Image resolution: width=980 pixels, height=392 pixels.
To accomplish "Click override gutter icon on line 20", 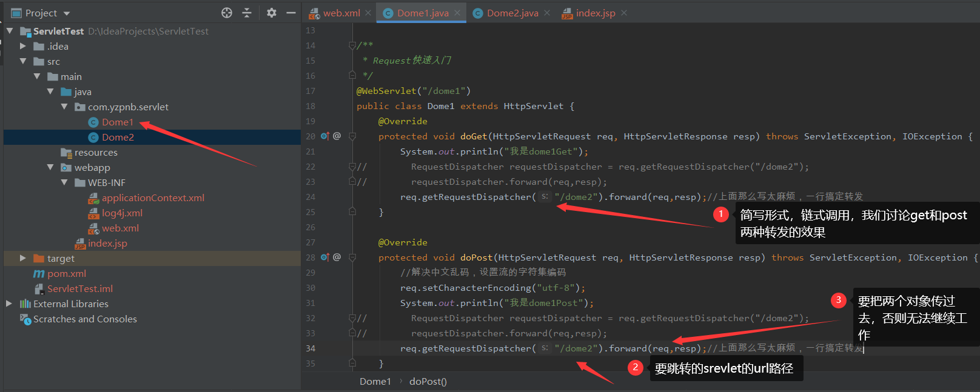I will point(324,136).
